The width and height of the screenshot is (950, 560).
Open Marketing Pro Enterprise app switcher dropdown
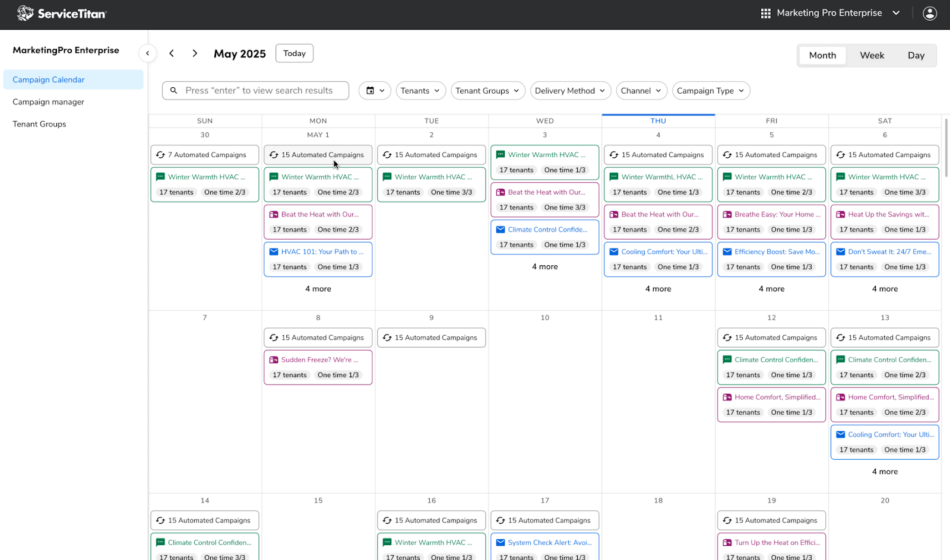click(x=831, y=13)
